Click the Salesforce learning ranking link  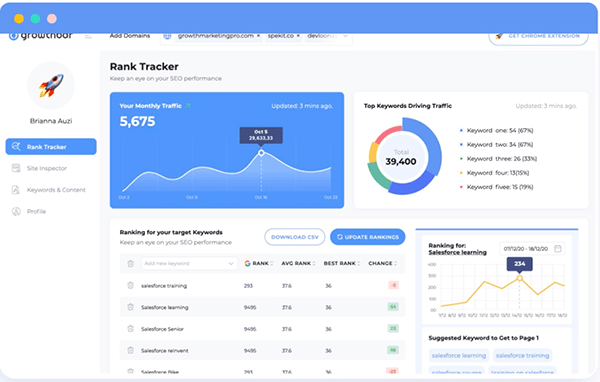(458, 252)
